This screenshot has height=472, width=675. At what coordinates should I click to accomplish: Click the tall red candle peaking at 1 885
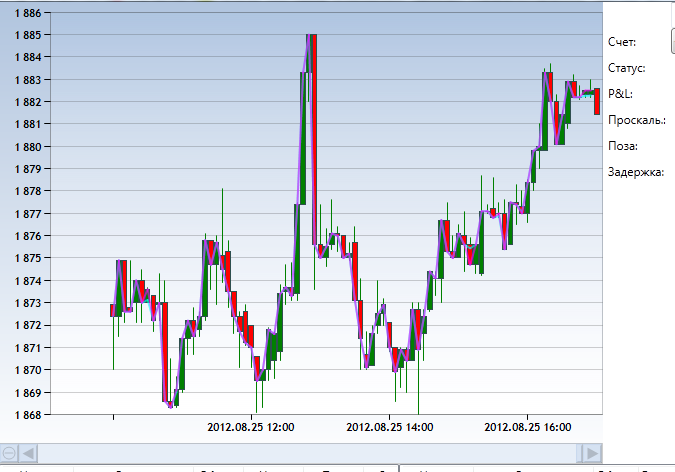click(314, 140)
